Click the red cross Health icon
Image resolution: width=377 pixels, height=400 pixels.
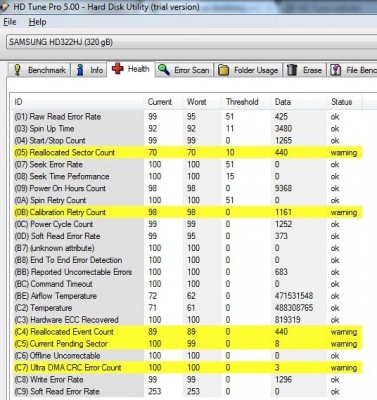[x=117, y=69]
